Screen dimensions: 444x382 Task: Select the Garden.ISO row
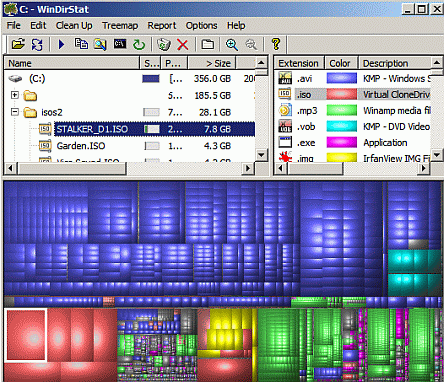click(x=130, y=146)
